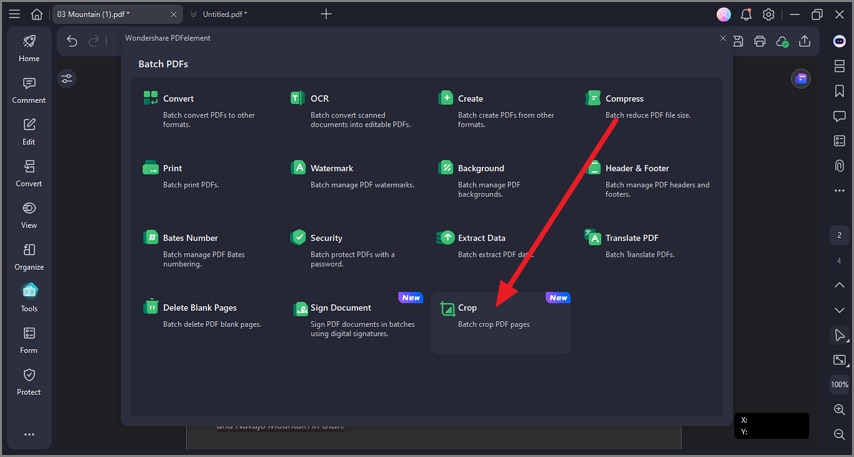Open the hamburger main menu
The height and width of the screenshot is (457, 854).
[x=14, y=14]
